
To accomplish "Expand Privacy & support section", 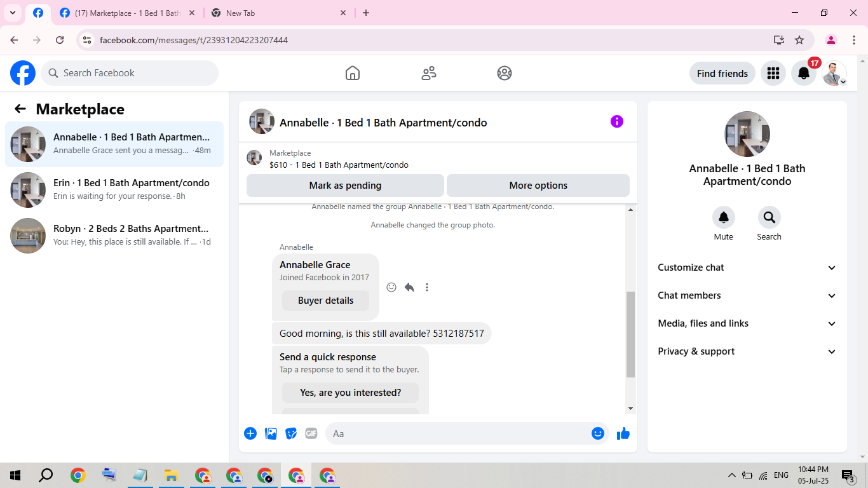I will [747, 351].
